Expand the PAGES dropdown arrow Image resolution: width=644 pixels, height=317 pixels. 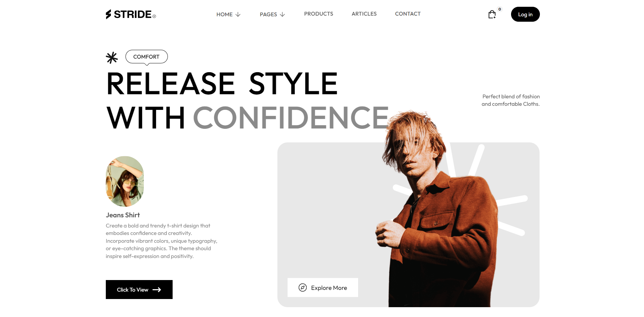(x=282, y=14)
